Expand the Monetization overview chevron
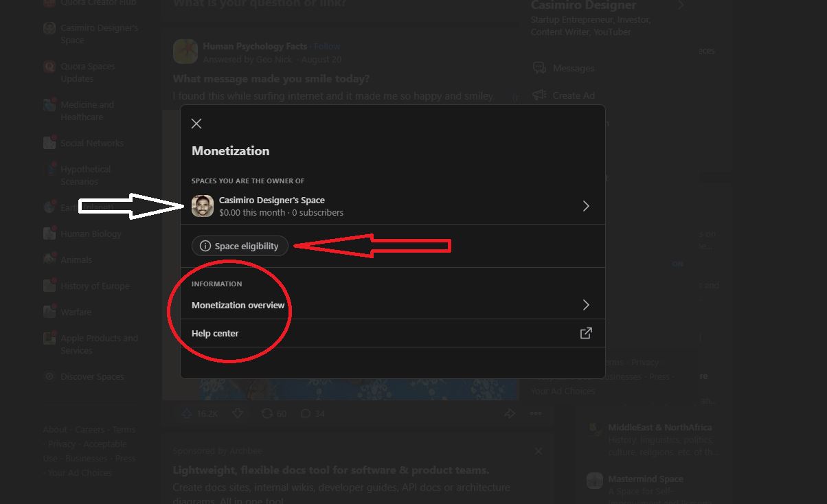Screen dimensions: 827x504 [x=586, y=305]
